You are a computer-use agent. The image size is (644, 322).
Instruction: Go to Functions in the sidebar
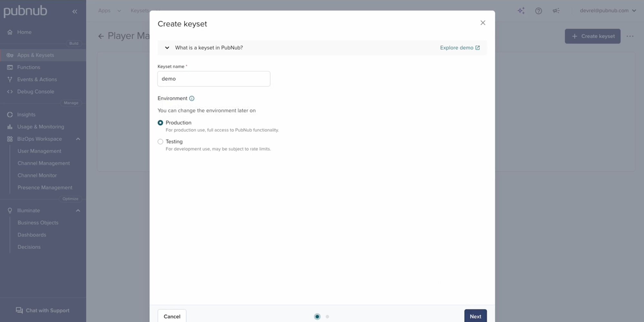[x=29, y=67]
